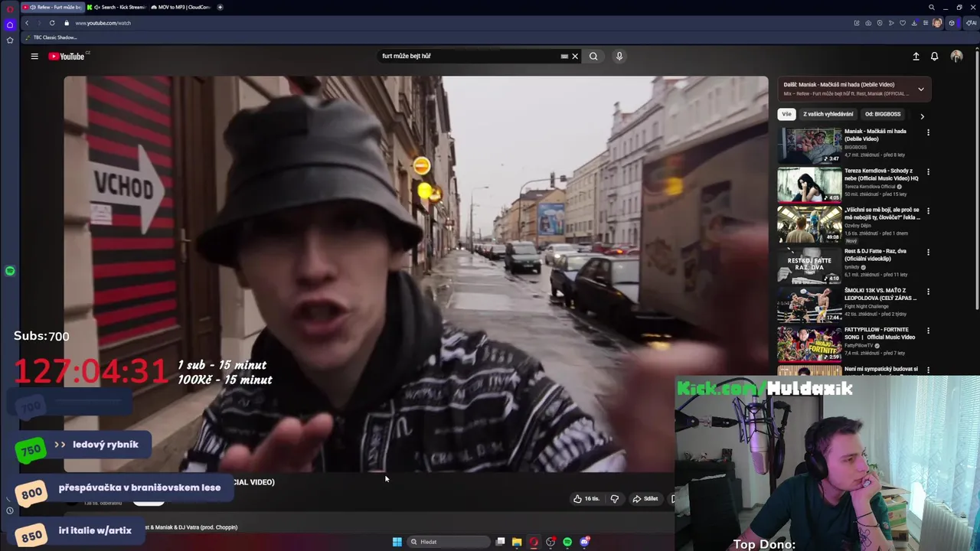The image size is (980, 551).
Task: Open the on-screen keyboard in search box
Action: point(564,56)
